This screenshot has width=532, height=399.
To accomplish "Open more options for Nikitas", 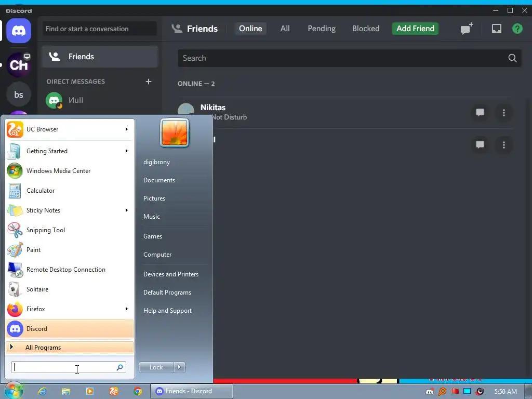I will click(x=504, y=112).
